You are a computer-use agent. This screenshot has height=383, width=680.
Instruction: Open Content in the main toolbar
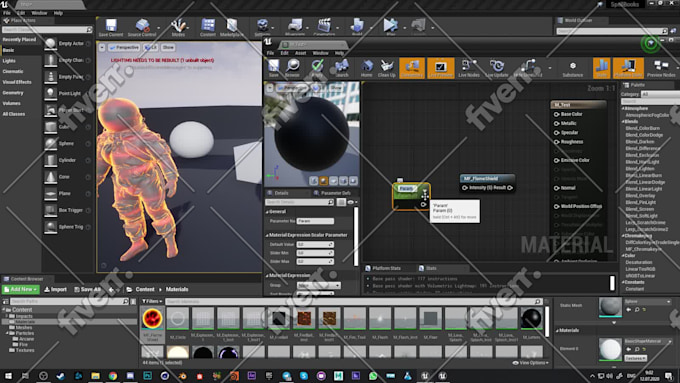tap(208, 28)
